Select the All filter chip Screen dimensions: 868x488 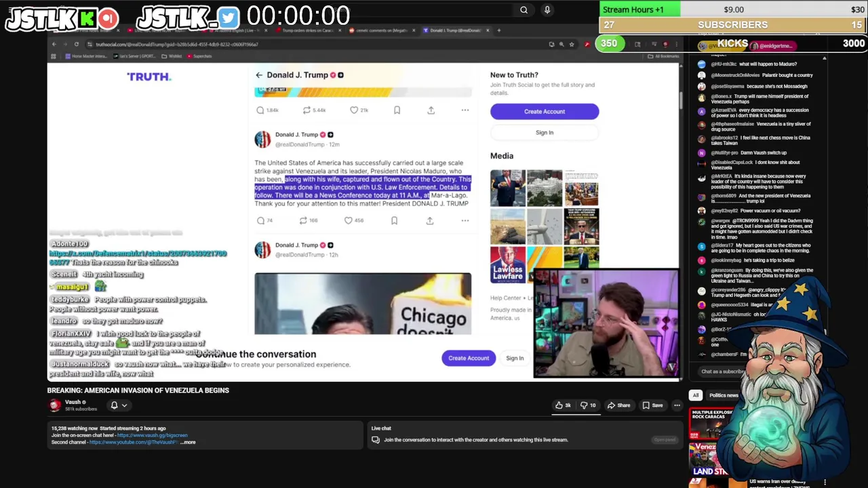(x=695, y=395)
